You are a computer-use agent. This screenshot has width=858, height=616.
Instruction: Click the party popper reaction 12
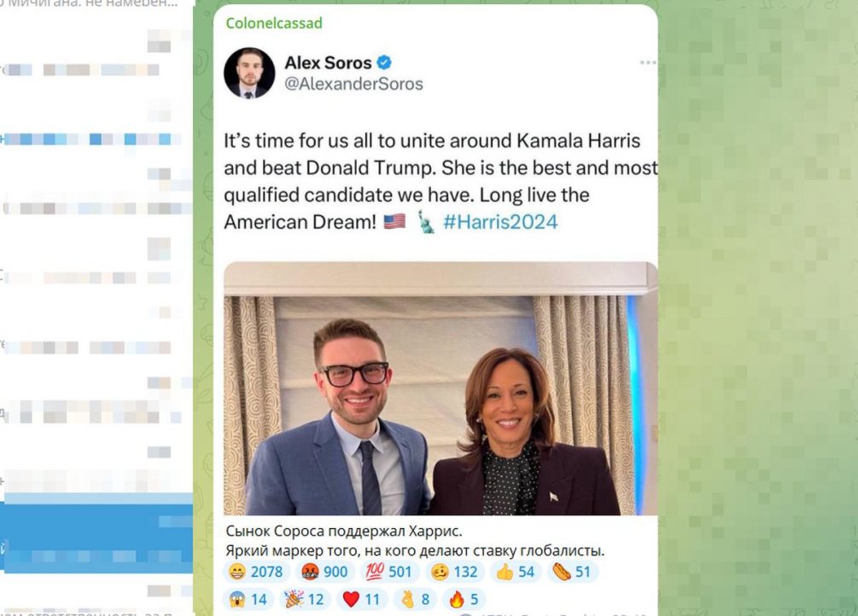click(305, 599)
